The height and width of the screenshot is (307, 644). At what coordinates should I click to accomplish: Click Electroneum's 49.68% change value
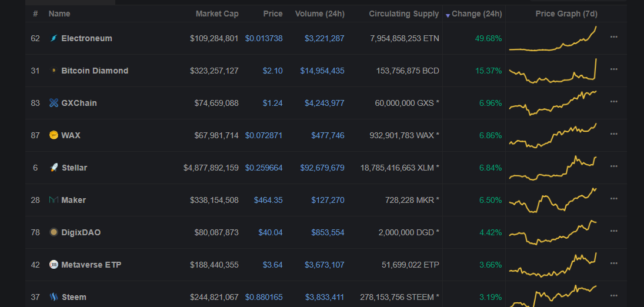pyautogui.click(x=488, y=38)
